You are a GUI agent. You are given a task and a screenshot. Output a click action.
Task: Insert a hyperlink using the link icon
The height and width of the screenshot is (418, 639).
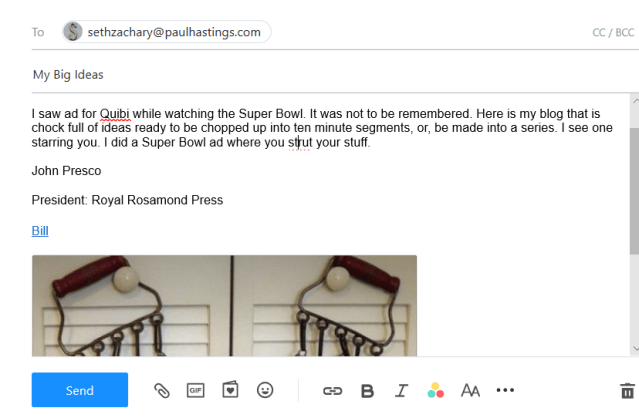click(333, 391)
